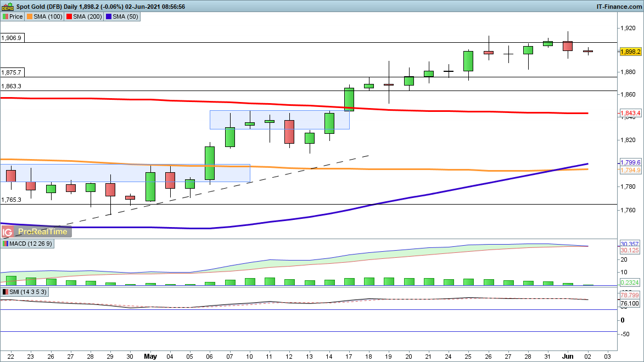The image size is (644, 362).
Task: Click the MACD indicator color icon
Action: coord(5,244)
